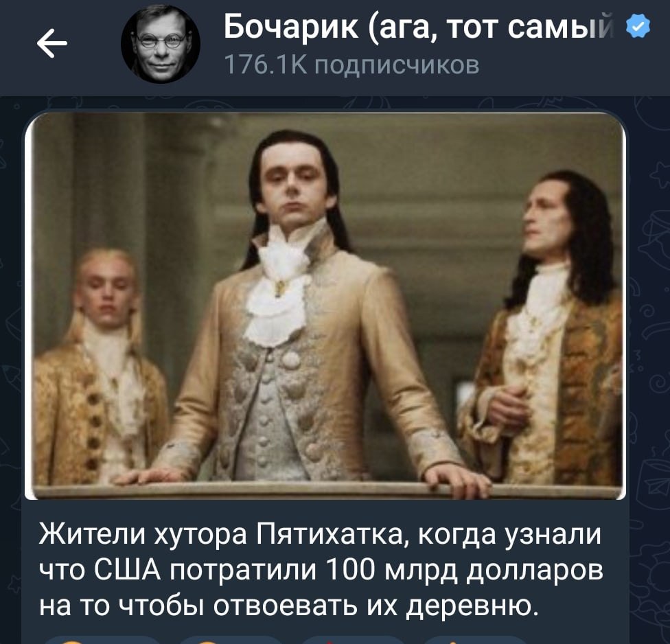Click the caption line mentioning 100 млрд долларов
The width and height of the screenshot is (670, 644).
(321, 570)
